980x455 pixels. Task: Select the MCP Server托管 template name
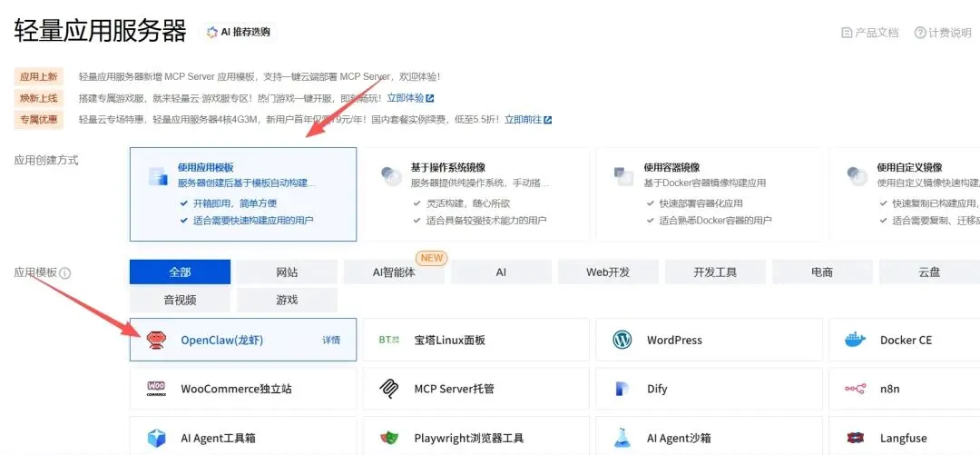point(455,390)
